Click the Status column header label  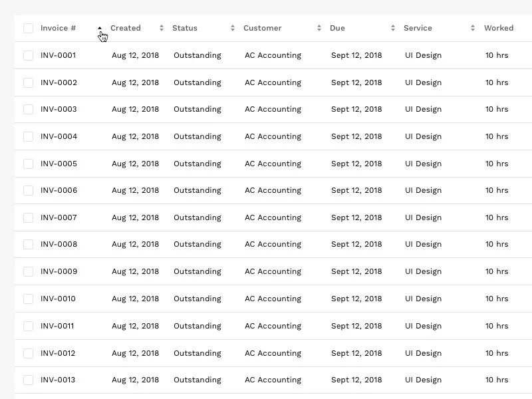tap(185, 28)
